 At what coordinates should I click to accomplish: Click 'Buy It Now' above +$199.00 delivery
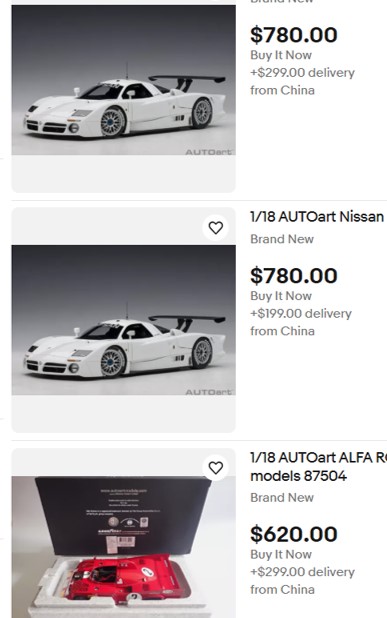pos(281,296)
